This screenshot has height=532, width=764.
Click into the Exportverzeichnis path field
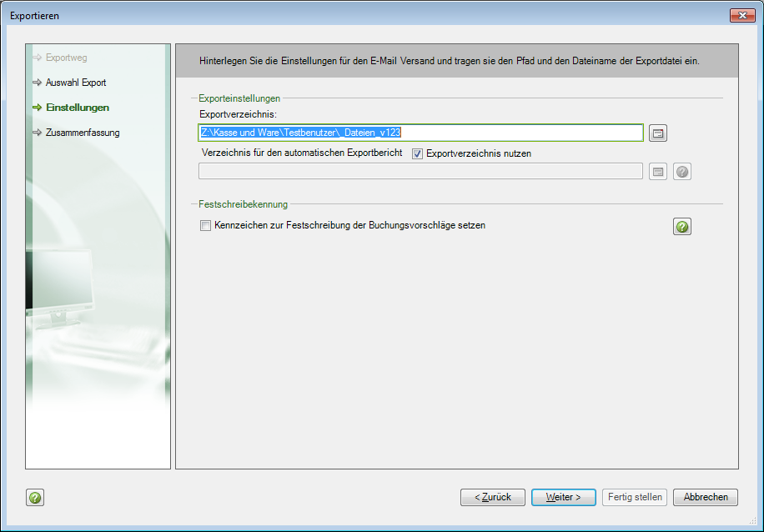(x=517, y=133)
